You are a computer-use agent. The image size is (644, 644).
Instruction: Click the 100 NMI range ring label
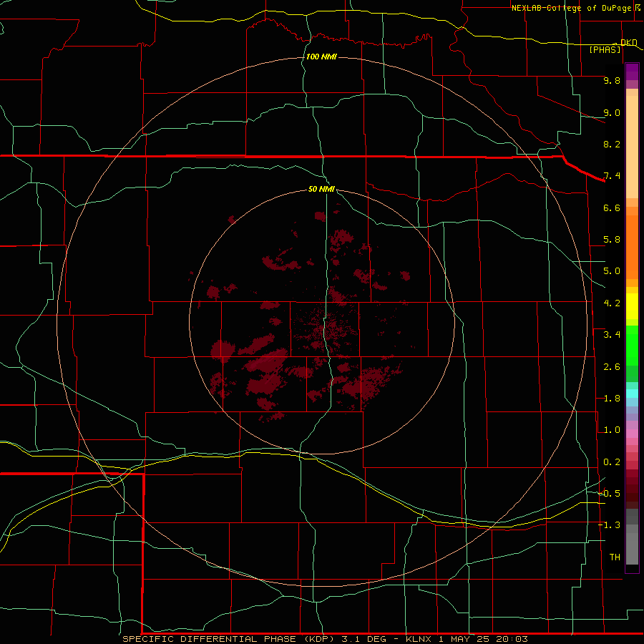pyautogui.click(x=321, y=57)
